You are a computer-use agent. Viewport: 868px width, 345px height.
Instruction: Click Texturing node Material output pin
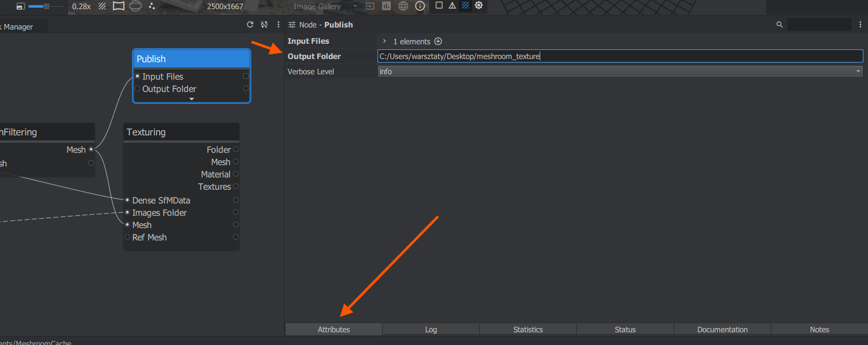236,174
